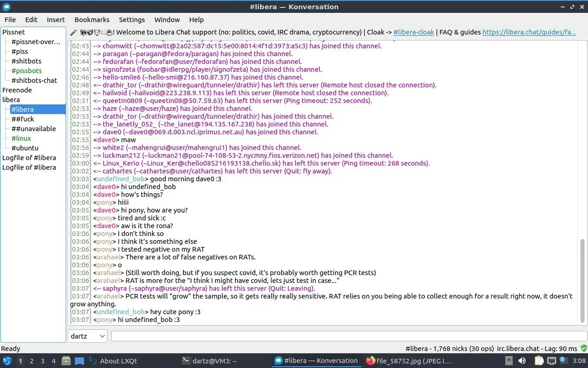Open the Window menu
The image size is (588, 368).
click(167, 20)
